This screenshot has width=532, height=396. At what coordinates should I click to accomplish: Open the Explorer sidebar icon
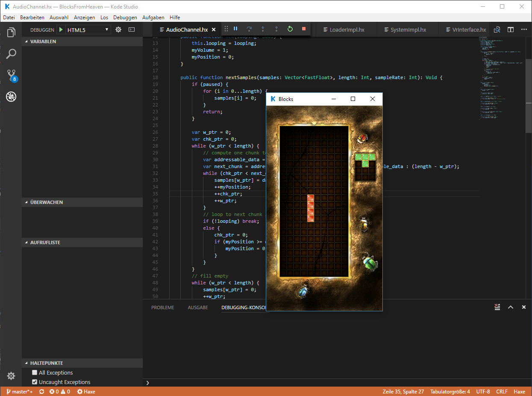point(11,32)
